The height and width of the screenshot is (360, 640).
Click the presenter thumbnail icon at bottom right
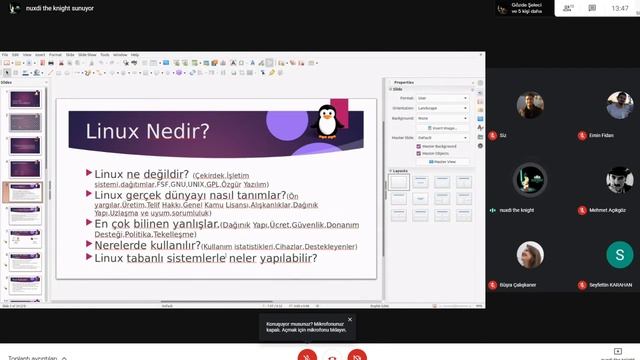tap(618, 351)
